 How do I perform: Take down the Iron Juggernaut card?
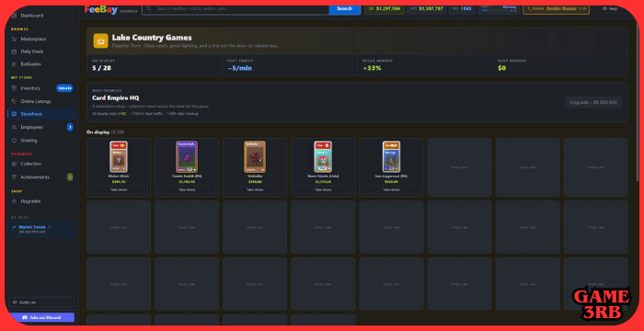click(x=391, y=189)
